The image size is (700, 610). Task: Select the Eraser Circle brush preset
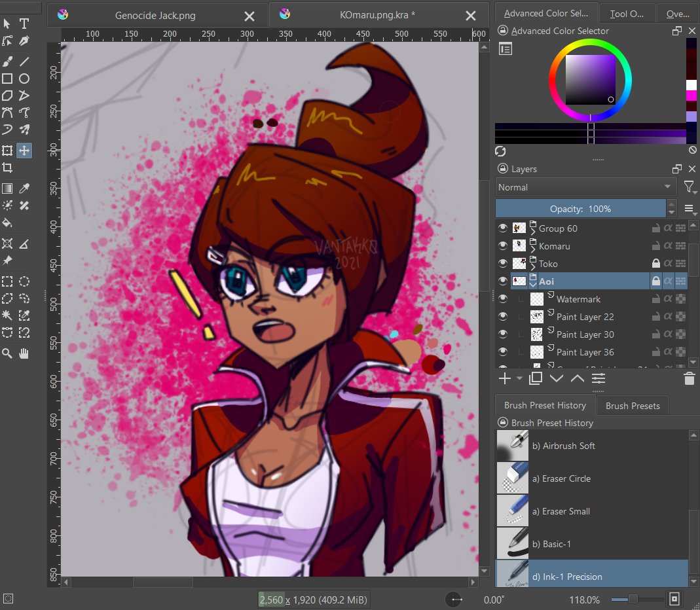(592, 478)
